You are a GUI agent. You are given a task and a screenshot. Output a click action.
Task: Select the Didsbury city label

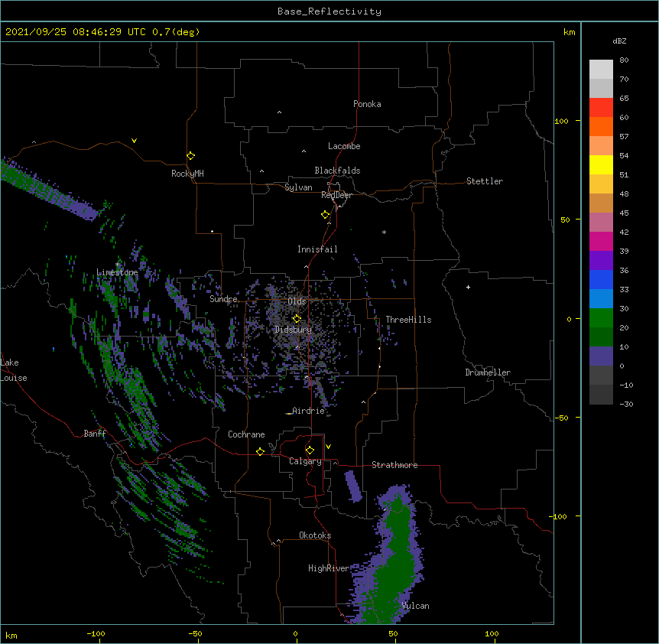[x=294, y=330]
